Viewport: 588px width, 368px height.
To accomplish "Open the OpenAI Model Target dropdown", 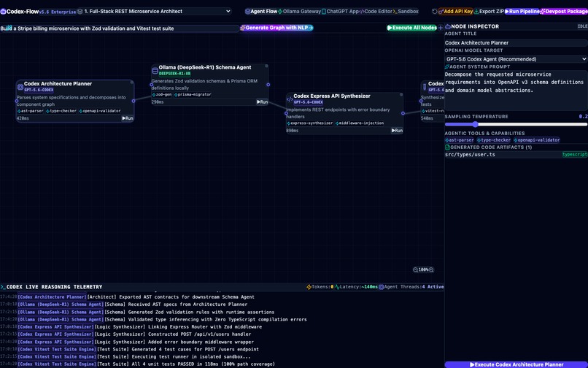I will point(516,59).
